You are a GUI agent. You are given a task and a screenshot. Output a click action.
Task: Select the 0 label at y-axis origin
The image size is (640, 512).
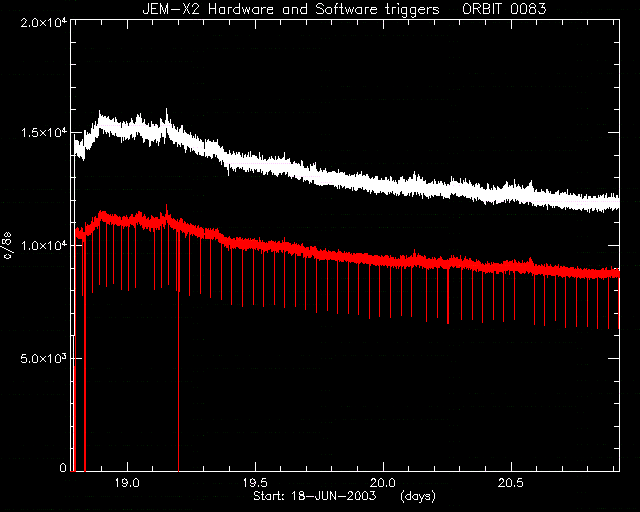point(63,467)
